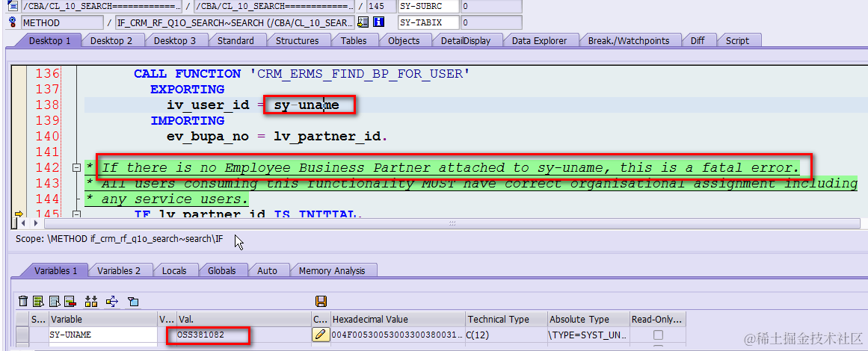Collapse the IF block at line 145
868x351 pixels.
[x=77, y=214]
